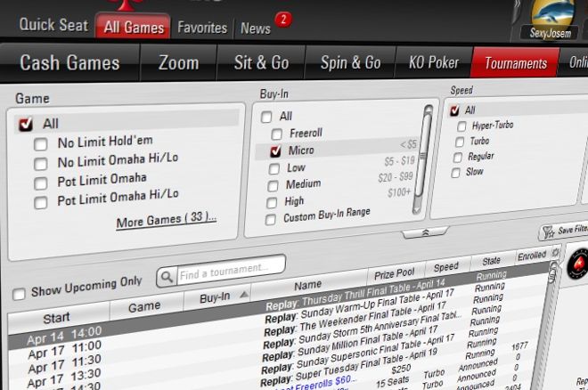The height and width of the screenshot is (390, 588).
Task: Switch to Sit & Go section
Action: coord(261,62)
